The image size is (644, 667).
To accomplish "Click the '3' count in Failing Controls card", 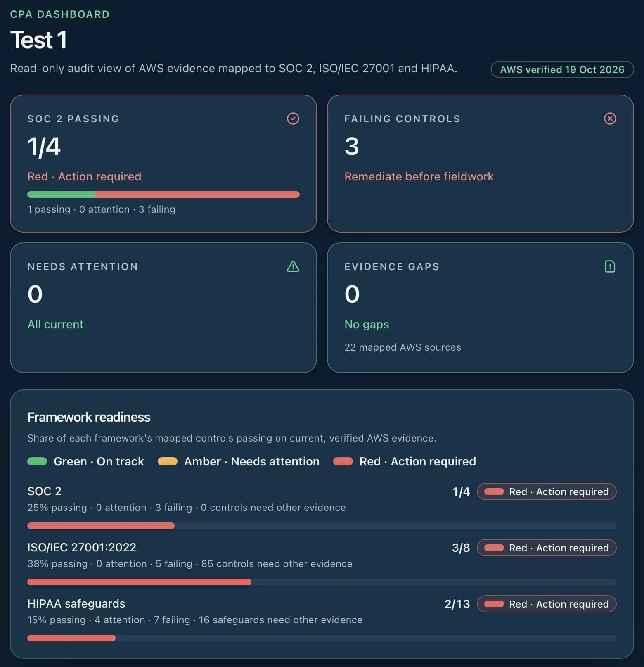I will (352, 146).
